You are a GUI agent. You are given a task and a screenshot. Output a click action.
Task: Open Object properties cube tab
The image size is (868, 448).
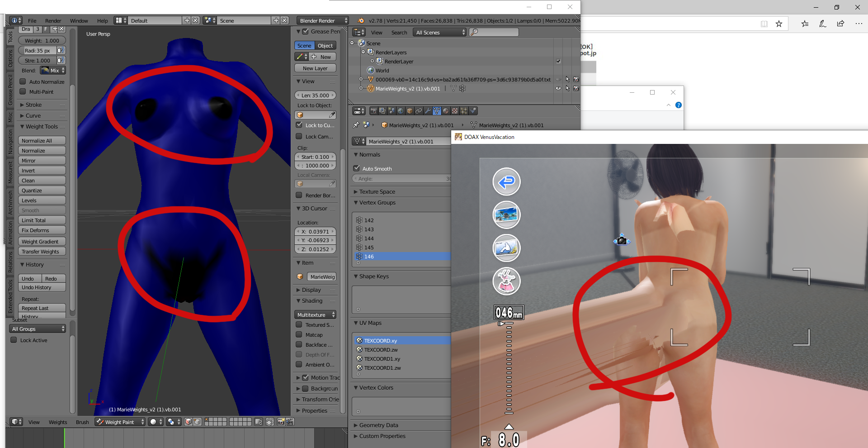(410, 111)
